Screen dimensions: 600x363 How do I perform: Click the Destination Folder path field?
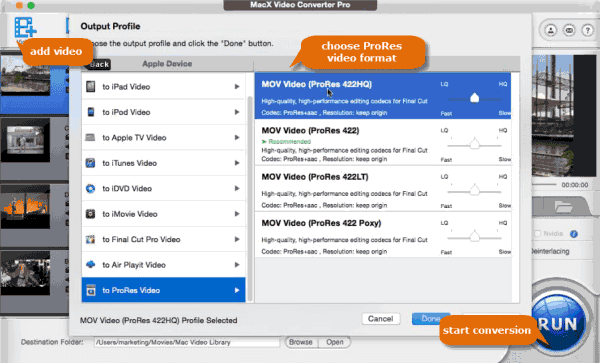point(187,342)
